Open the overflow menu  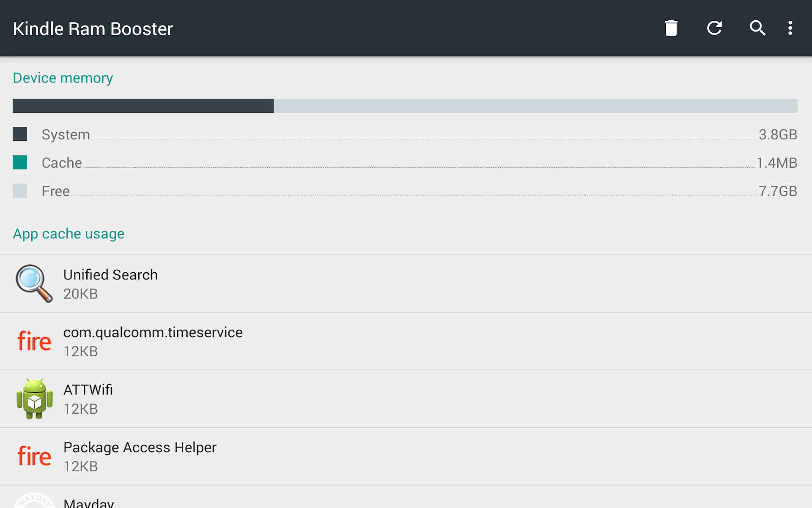[790, 28]
